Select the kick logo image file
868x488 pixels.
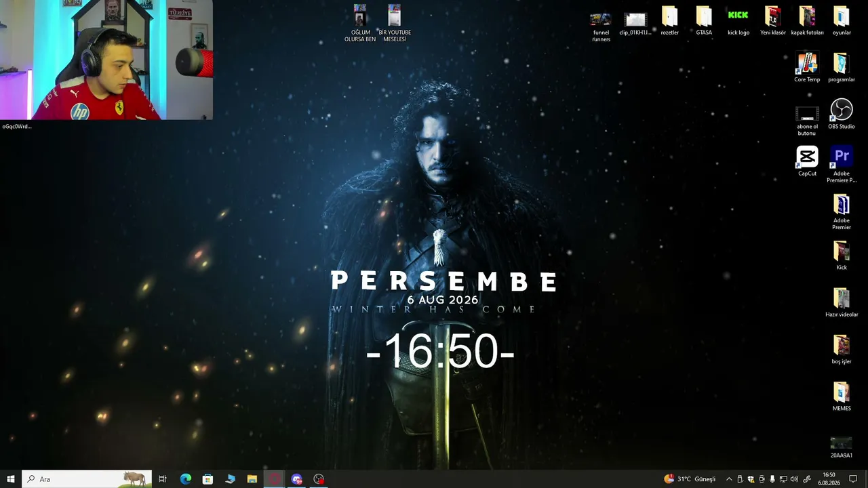point(738,22)
